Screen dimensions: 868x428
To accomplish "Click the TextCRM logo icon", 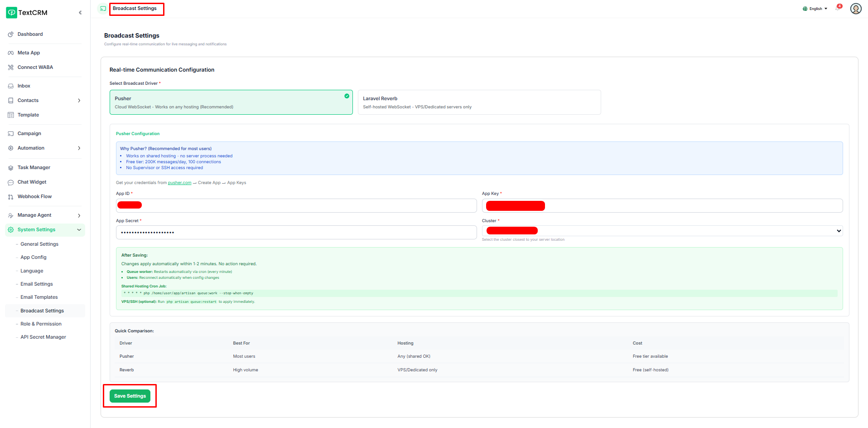I will point(11,13).
